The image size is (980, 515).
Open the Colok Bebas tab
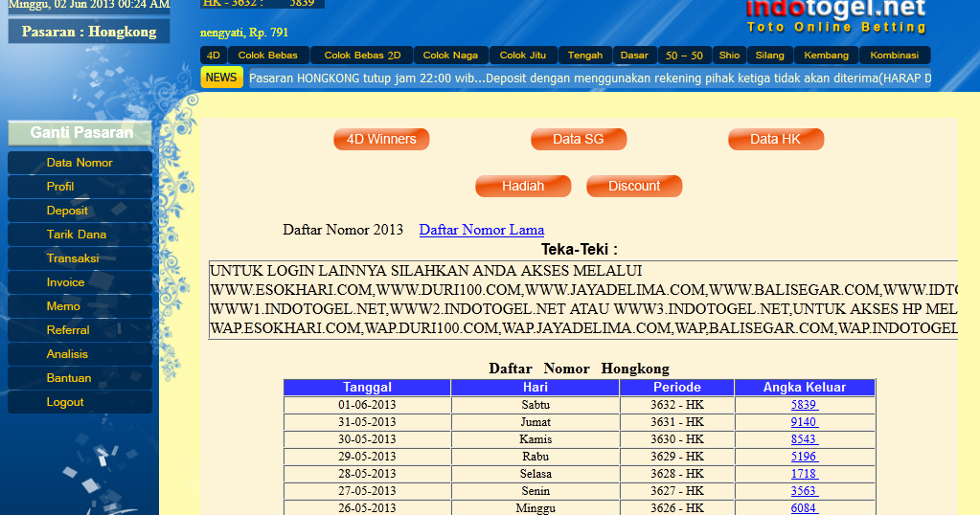tap(268, 56)
